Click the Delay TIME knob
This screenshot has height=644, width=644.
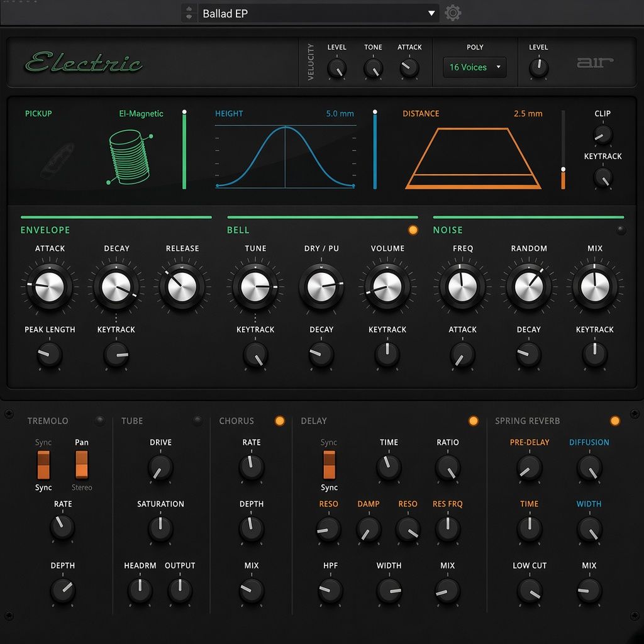(x=389, y=467)
